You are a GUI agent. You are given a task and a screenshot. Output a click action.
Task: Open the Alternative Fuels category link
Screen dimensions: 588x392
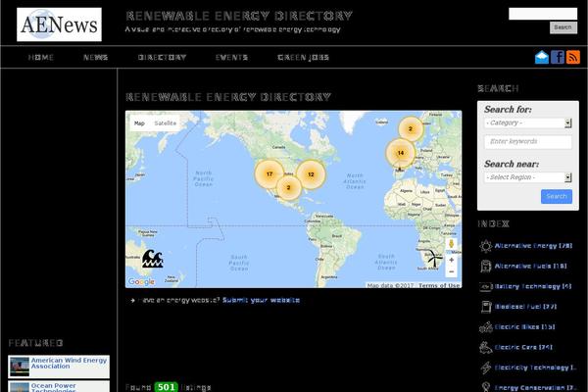coord(530,266)
